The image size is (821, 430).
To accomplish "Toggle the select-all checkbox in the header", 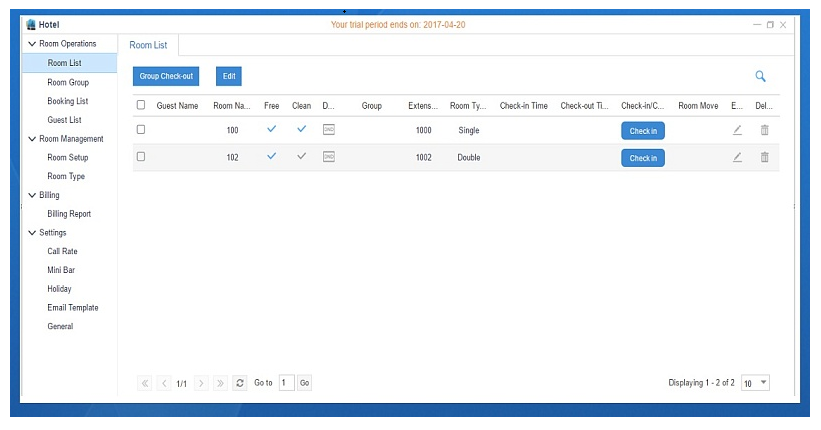I will [141, 105].
